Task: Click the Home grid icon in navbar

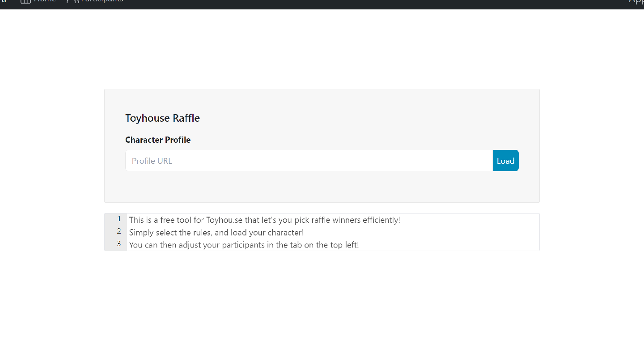Action: click(25, 1)
